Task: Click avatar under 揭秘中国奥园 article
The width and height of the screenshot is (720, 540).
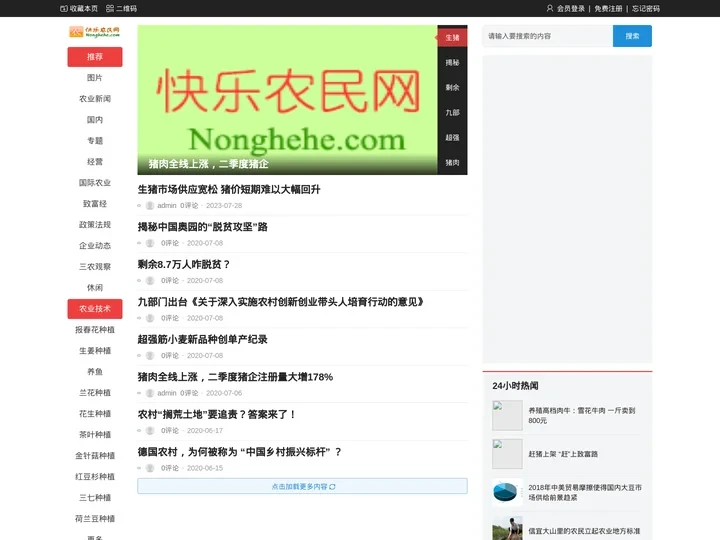Action: [x=150, y=243]
